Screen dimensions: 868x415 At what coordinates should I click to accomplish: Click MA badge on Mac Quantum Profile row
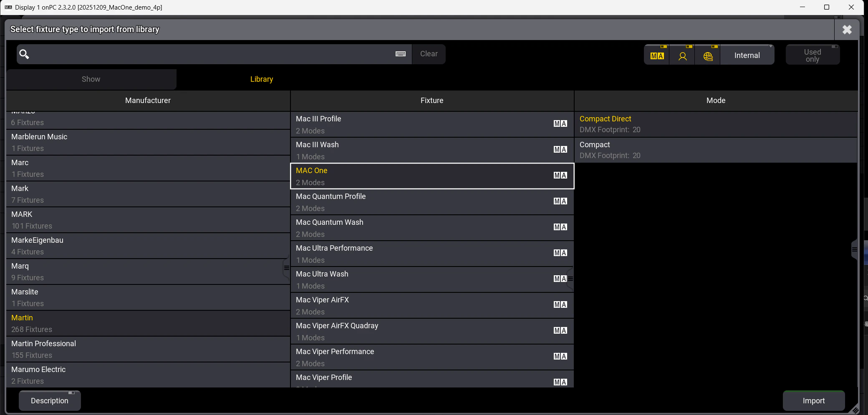click(560, 201)
